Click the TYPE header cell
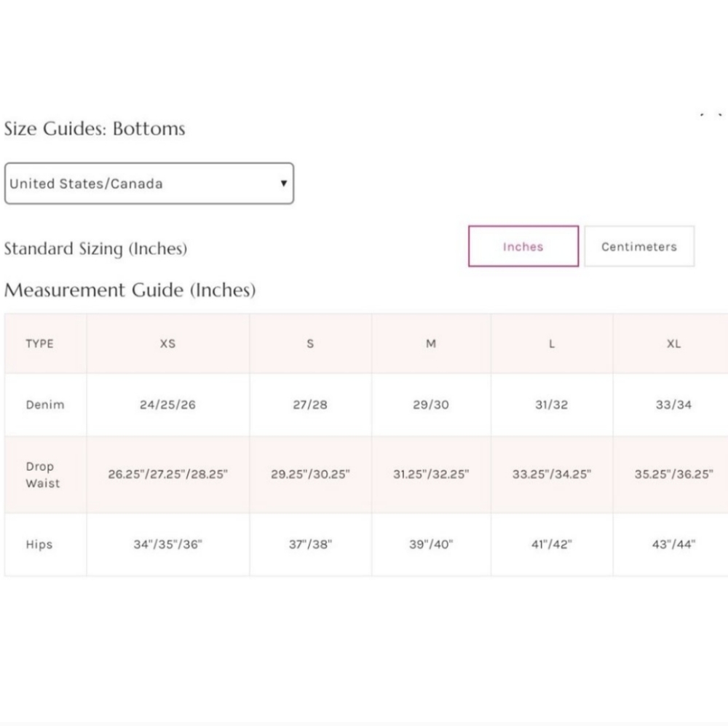This screenshot has width=728, height=728. pos(39,344)
